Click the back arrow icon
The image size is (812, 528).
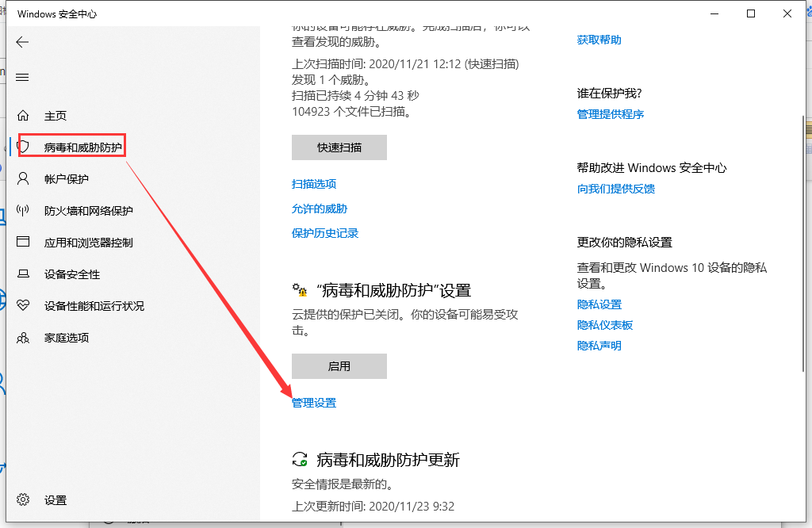[22, 42]
